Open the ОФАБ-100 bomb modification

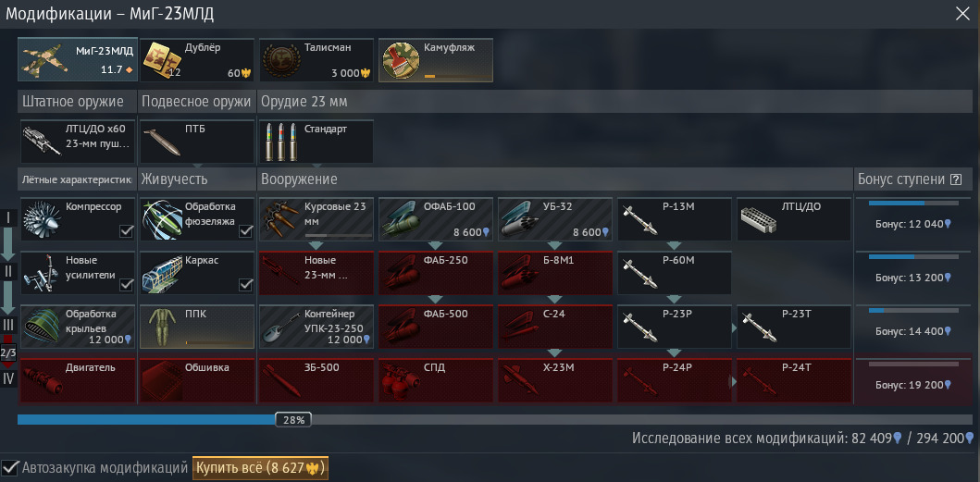(x=400, y=219)
